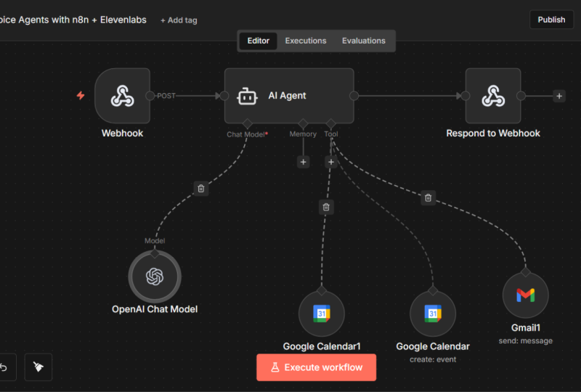Click the undo arrow button
581x392 pixels.
click(x=4, y=367)
